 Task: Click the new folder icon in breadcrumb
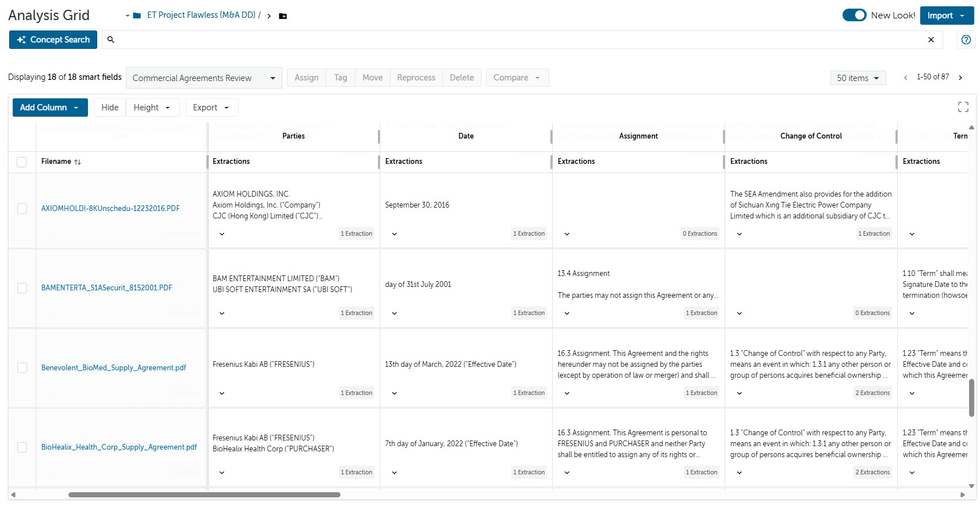click(x=283, y=16)
